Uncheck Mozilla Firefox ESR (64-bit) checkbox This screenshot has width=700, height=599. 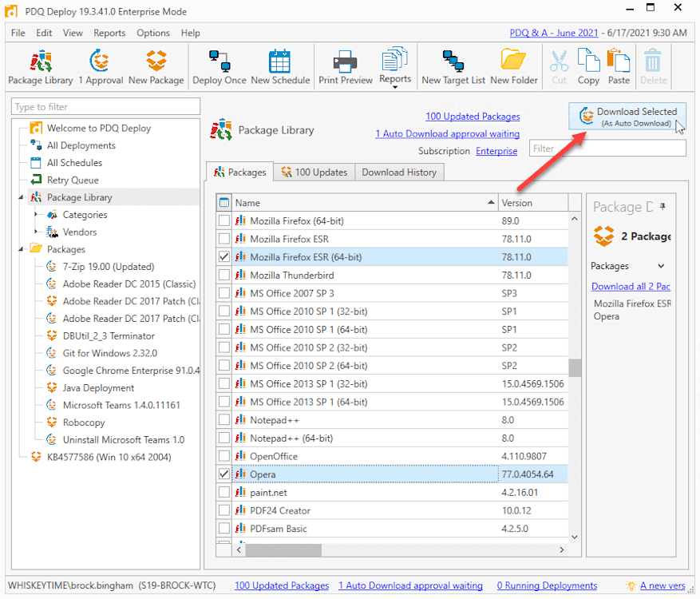click(224, 257)
